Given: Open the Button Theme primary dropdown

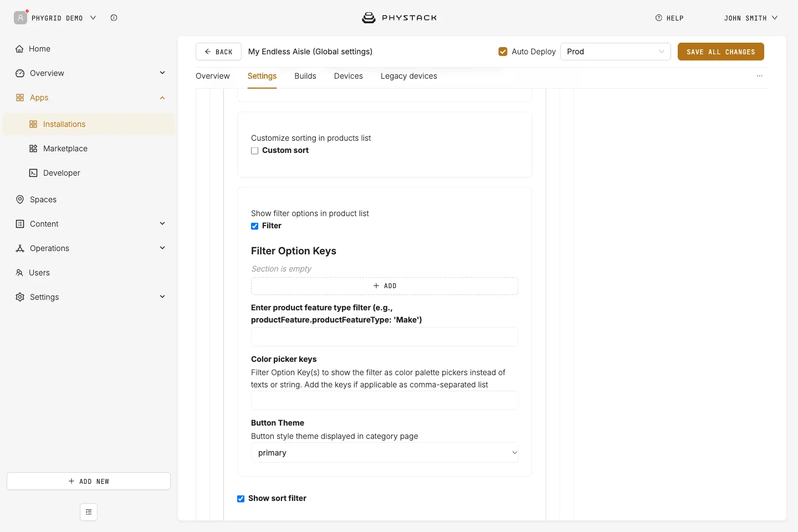Looking at the screenshot, I should coord(385,453).
